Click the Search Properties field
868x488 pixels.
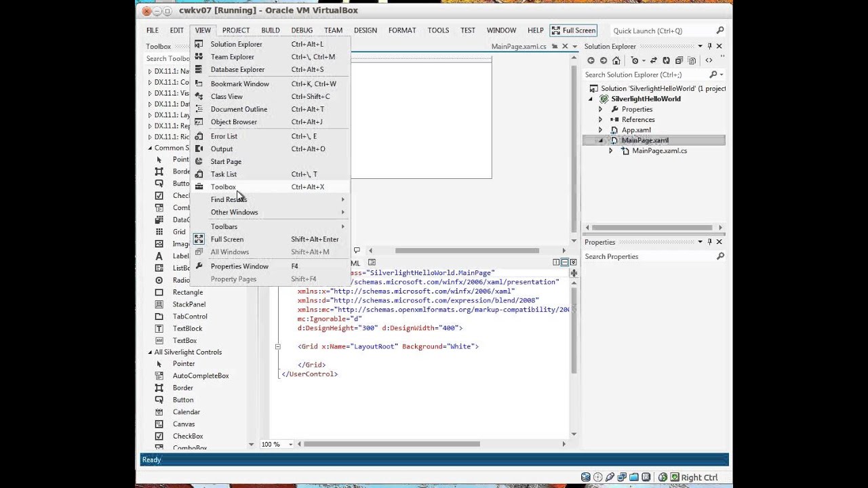(x=654, y=257)
